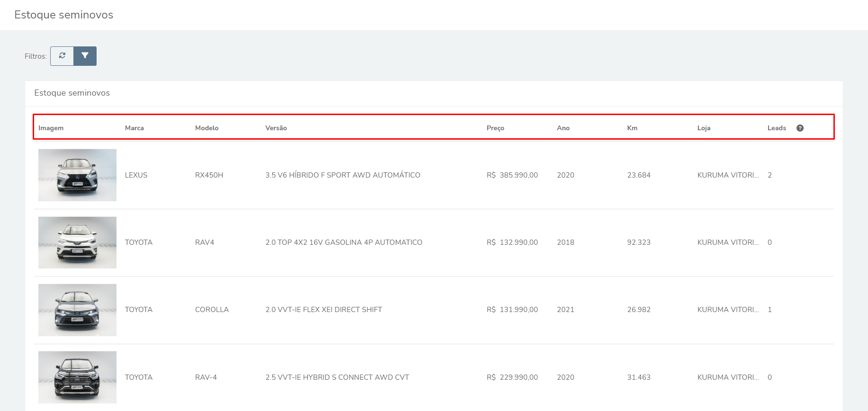Click the price R$ 229.990,00
This screenshot has height=411, width=868.
pos(512,377)
